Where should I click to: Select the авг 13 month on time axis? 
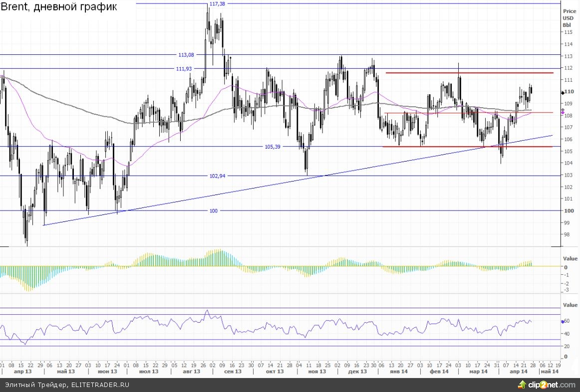(191, 372)
